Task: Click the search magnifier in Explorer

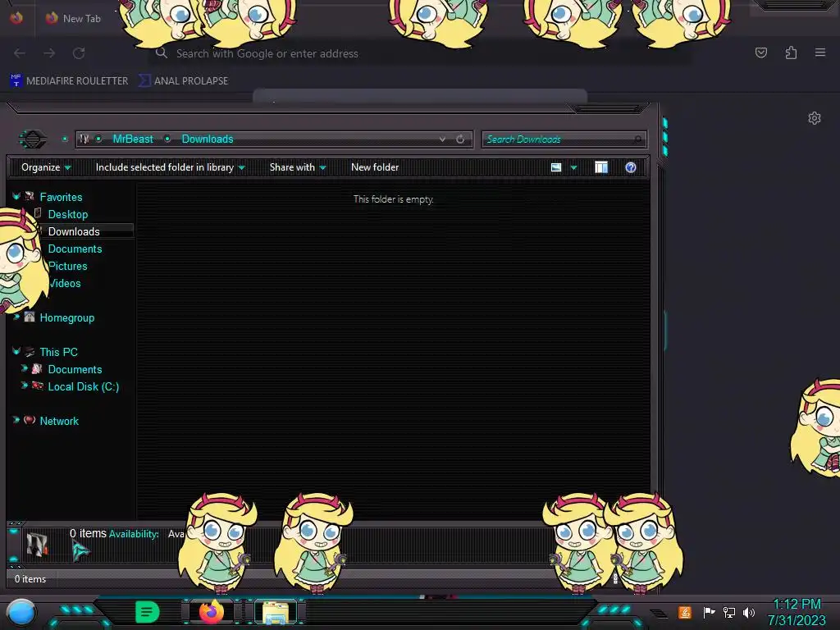Action: click(x=637, y=139)
